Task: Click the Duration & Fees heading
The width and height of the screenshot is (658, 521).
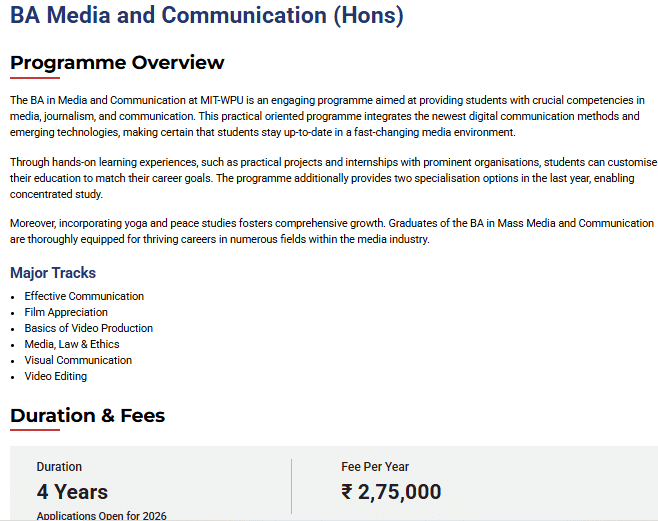Action: coord(88,415)
